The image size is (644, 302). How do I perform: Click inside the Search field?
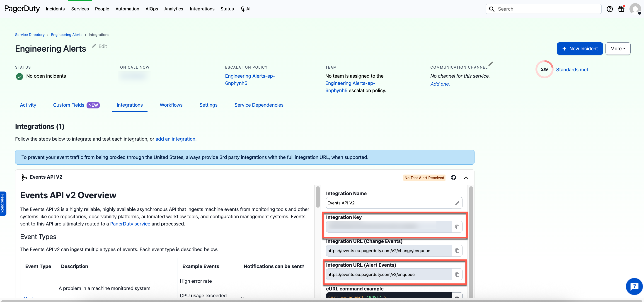537,9
